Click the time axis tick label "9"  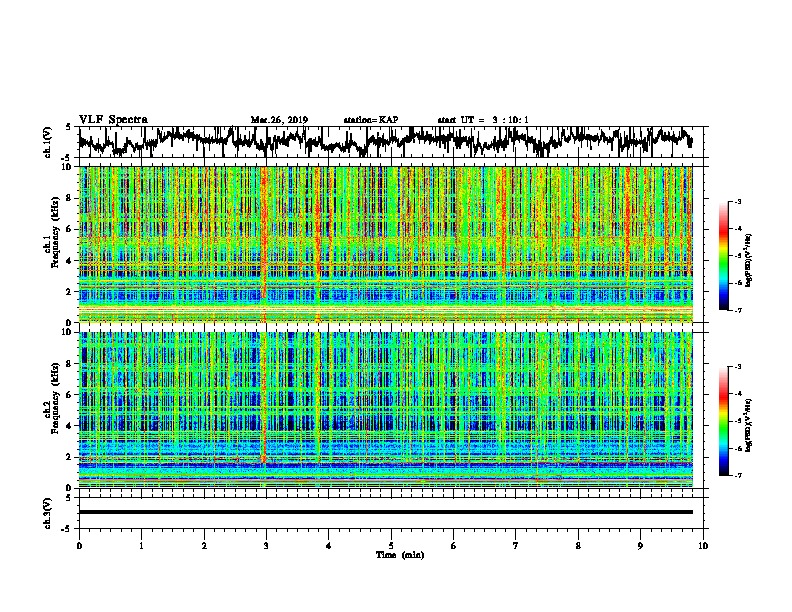640,546
